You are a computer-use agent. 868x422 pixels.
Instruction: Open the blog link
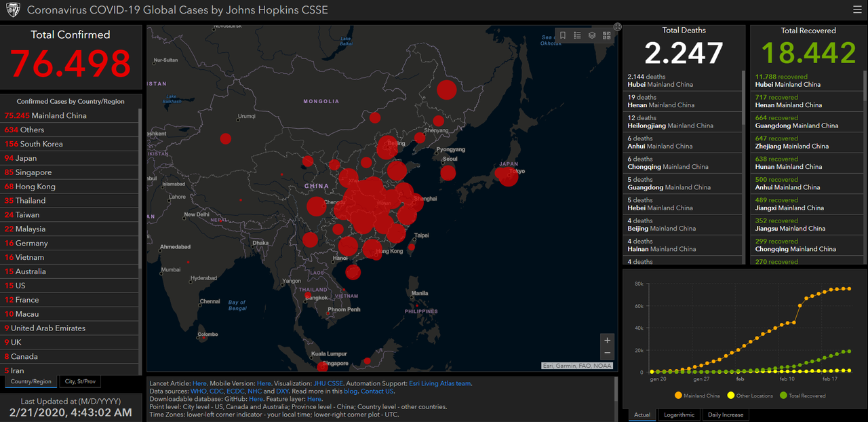click(x=349, y=391)
